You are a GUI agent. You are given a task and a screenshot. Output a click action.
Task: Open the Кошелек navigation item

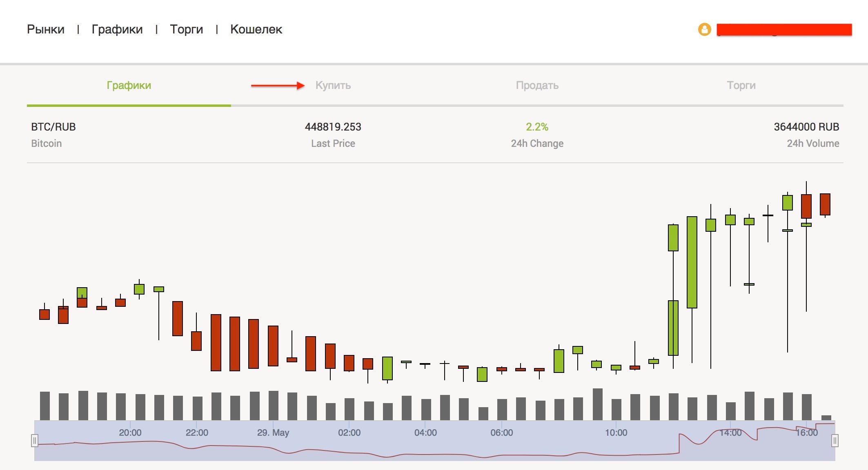click(256, 29)
